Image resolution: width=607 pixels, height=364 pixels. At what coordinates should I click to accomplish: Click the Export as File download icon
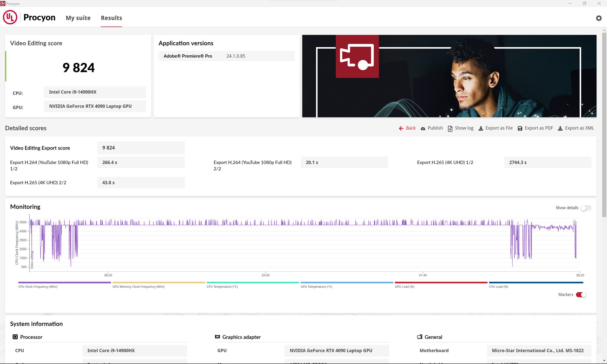pyautogui.click(x=481, y=129)
